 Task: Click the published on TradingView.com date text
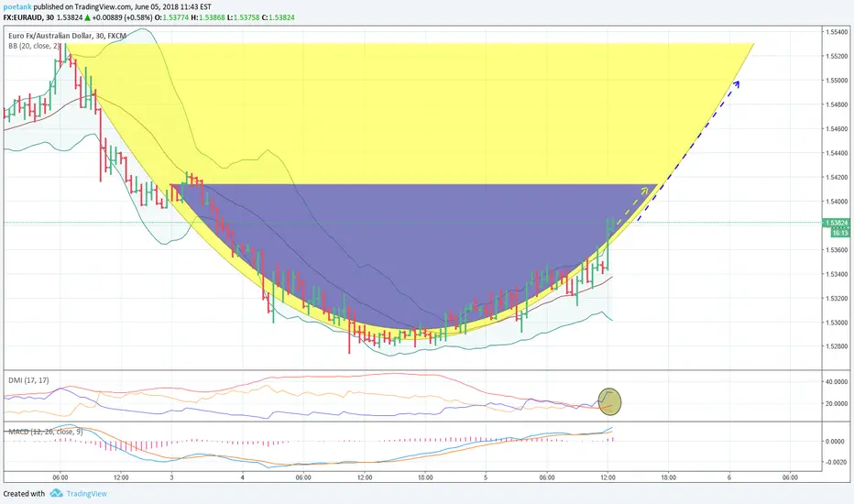(123, 7)
